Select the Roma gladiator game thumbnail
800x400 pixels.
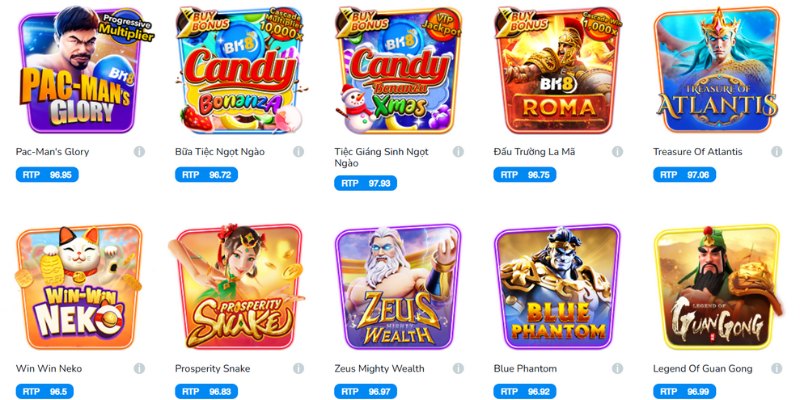[x=558, y=71]
